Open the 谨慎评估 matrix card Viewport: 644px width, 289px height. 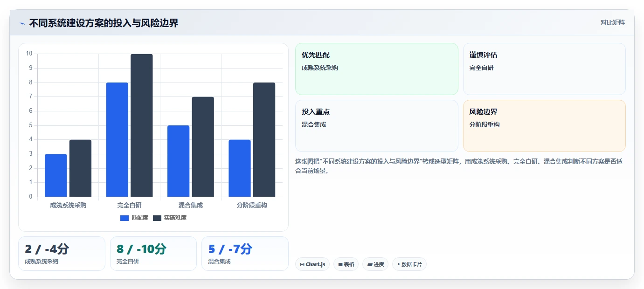544,69
